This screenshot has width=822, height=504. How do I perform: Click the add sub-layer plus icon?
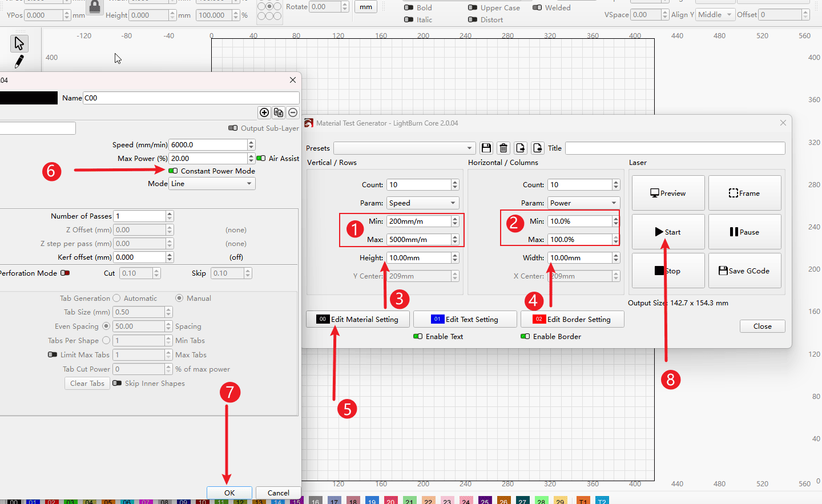(x=264, y=112)
